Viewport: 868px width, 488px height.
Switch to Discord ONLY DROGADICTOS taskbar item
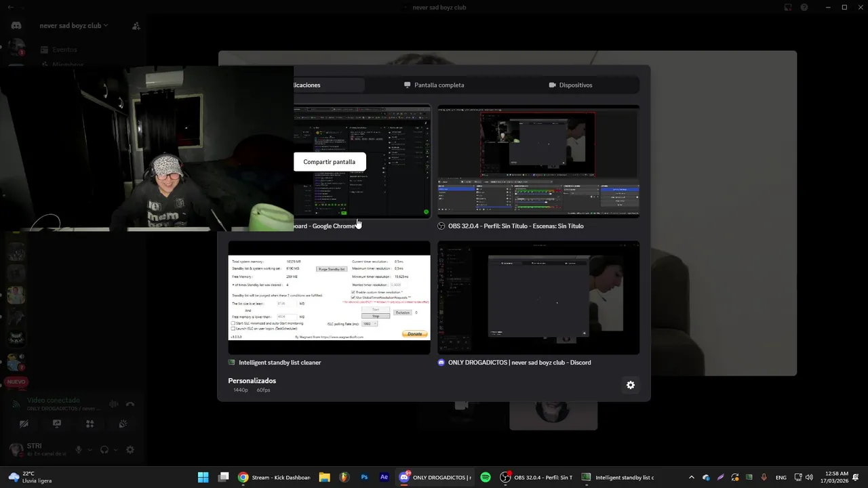(x=435, y=477)
